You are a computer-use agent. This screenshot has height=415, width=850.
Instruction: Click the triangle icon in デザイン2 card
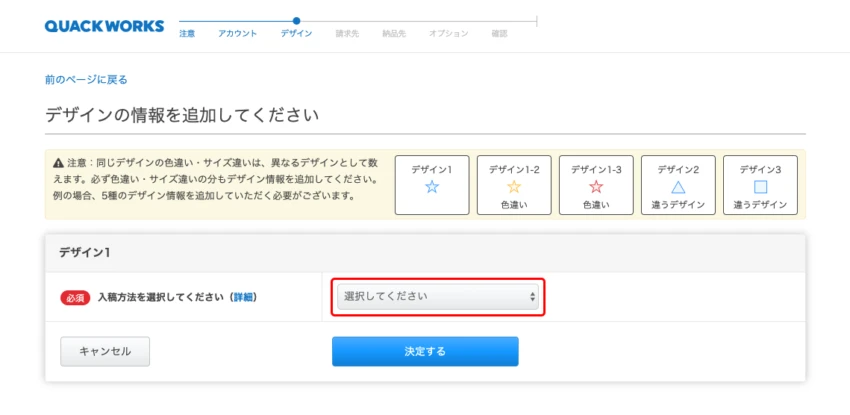(678, 187)
